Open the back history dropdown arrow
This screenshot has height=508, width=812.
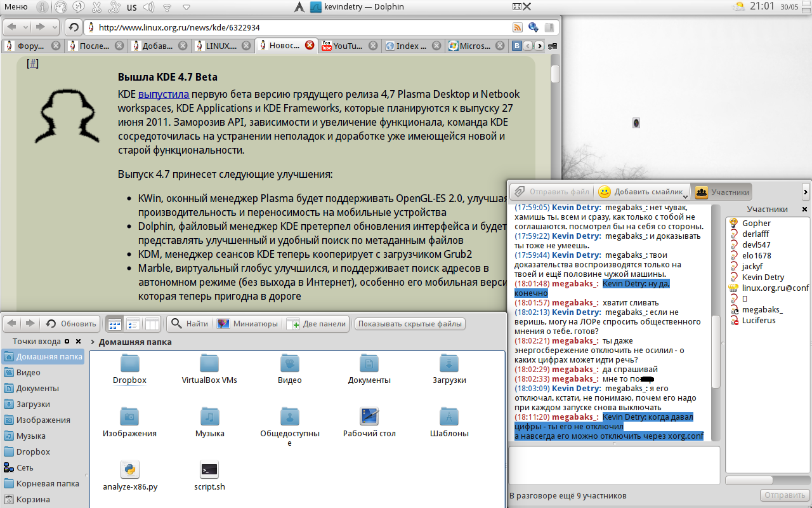click(x=25, y=27)
